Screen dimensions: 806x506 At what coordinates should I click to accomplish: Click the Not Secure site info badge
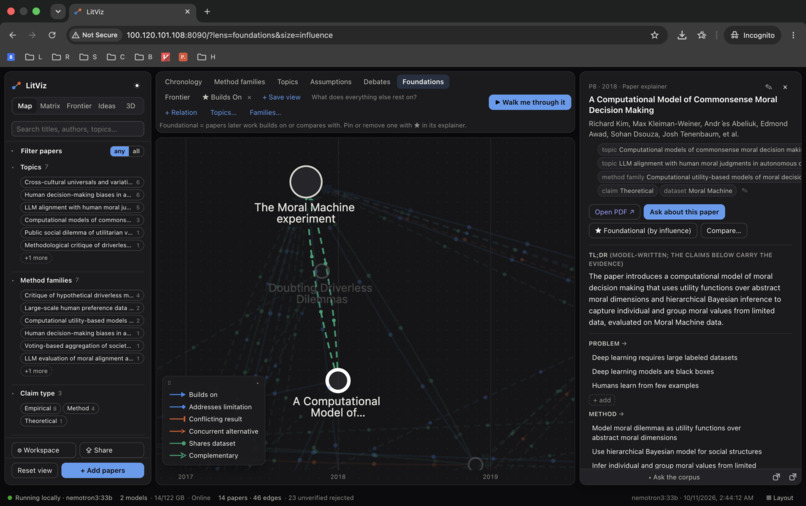click(x=95, y=35)
